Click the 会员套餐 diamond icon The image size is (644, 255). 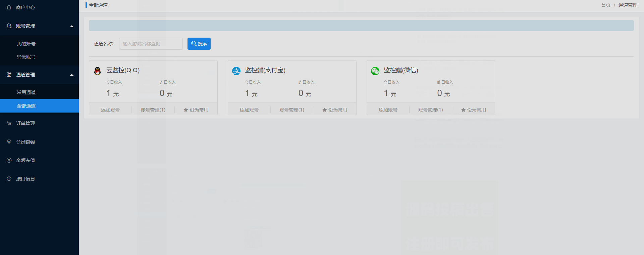coord(9,142)
